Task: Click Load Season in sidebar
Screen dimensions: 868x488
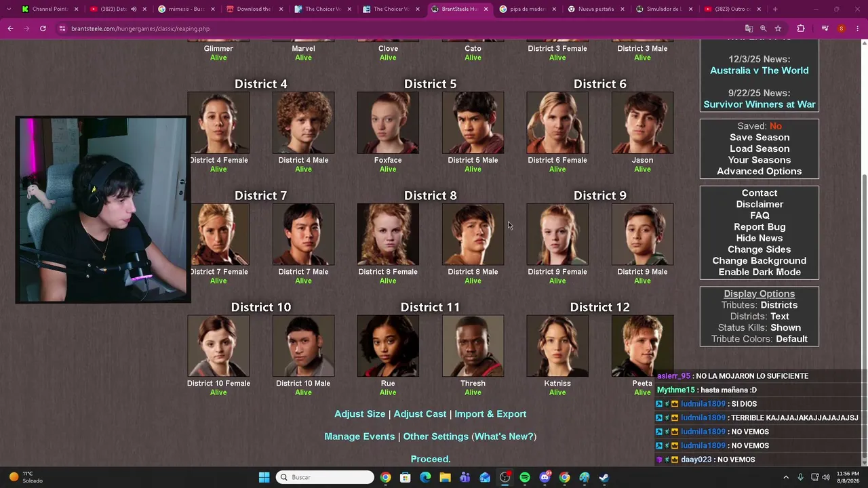Action: point(759,148)
